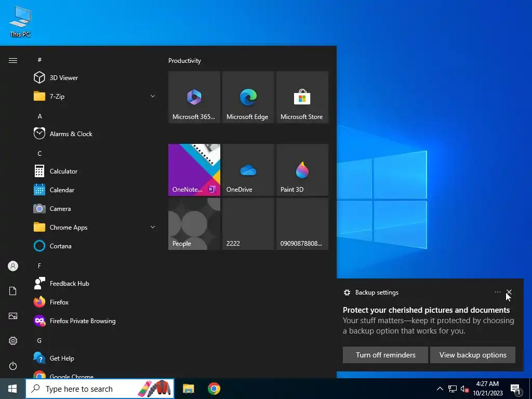The width and height of the screenshot is (532, 399).
Task: Click the tile labeled 09090878808...
Action: (x=302, y=224)
